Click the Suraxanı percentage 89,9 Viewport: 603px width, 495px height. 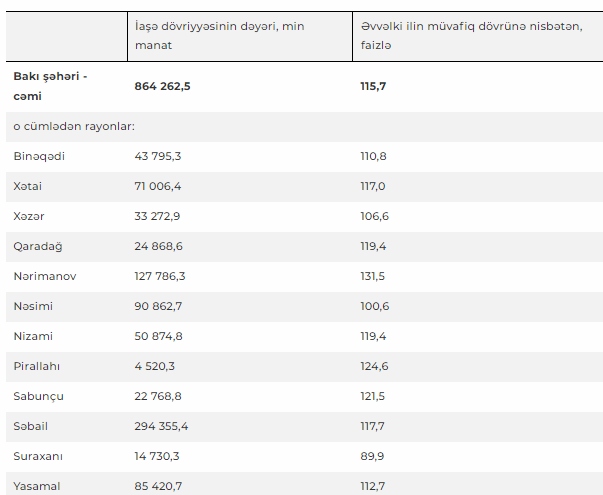point(372,456)
